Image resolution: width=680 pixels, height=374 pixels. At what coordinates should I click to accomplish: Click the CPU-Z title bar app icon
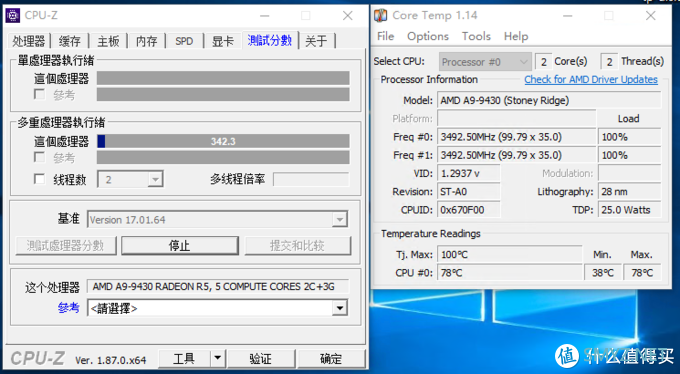[13, 16]
